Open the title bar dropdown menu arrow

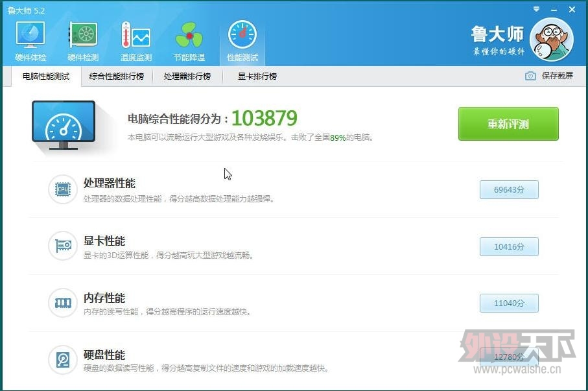(537, 9)
